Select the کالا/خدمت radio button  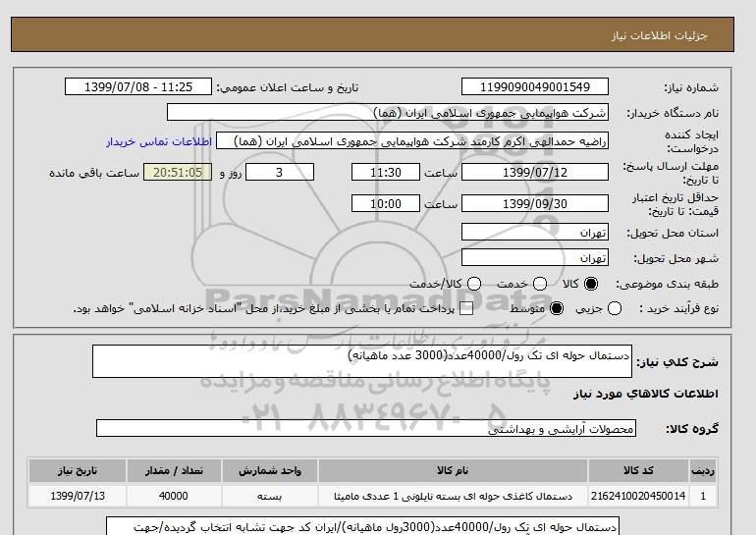[474, 284]
